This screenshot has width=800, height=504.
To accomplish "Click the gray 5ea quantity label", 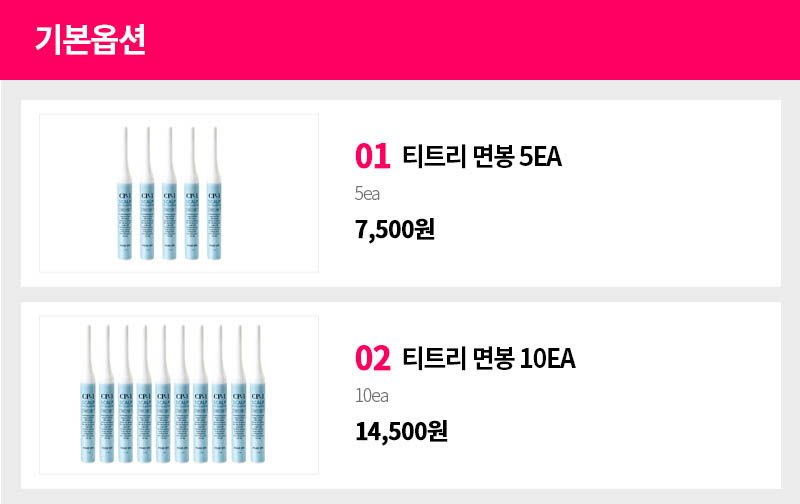I will 367,194.
